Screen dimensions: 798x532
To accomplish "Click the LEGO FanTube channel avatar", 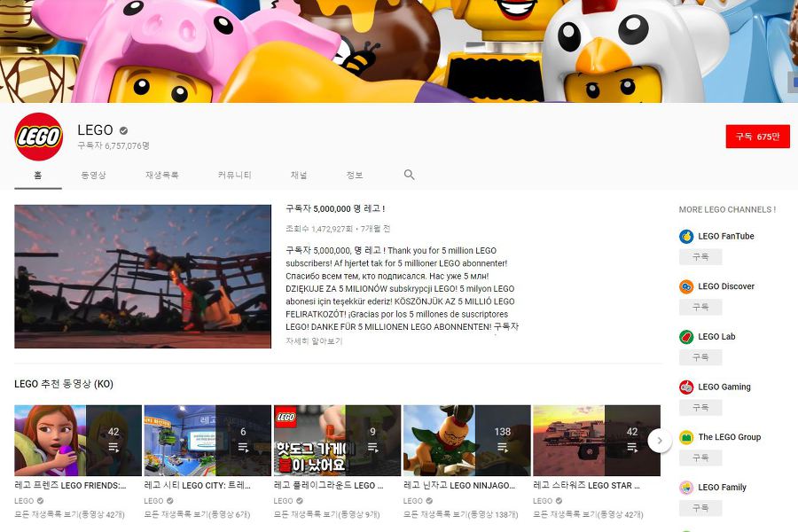I will pos(686,236).
